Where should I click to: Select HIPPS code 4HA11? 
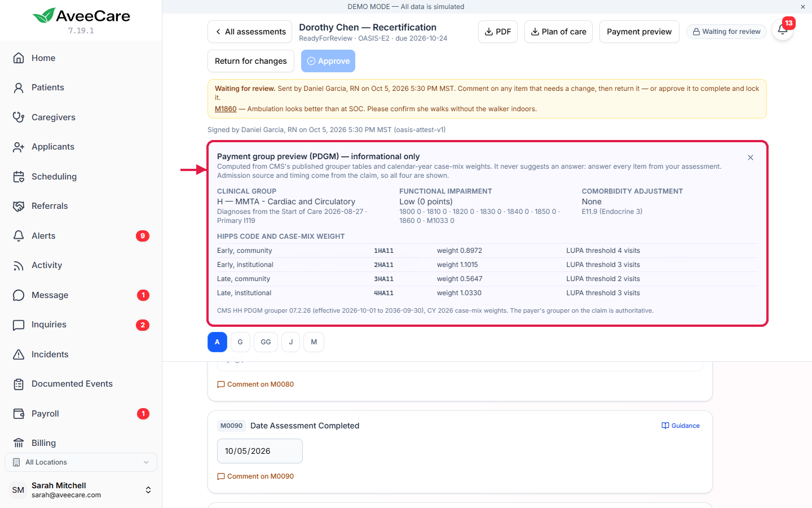coord(384,293)
